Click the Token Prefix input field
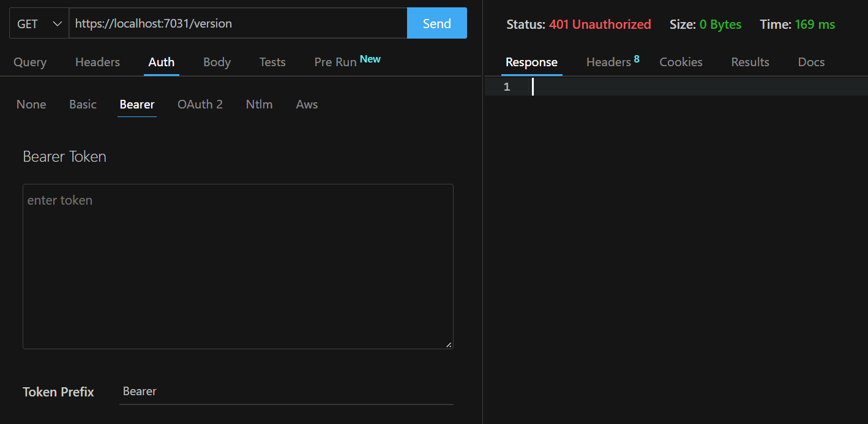Screen dimensions: 868x424 (286, 392)
